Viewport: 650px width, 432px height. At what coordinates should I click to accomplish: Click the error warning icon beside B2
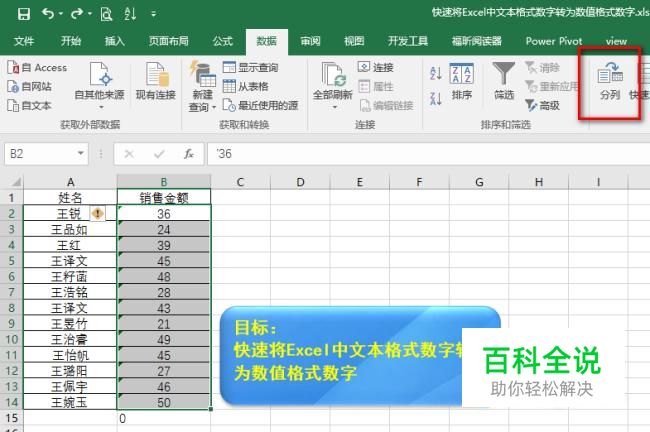click(98, 214)
